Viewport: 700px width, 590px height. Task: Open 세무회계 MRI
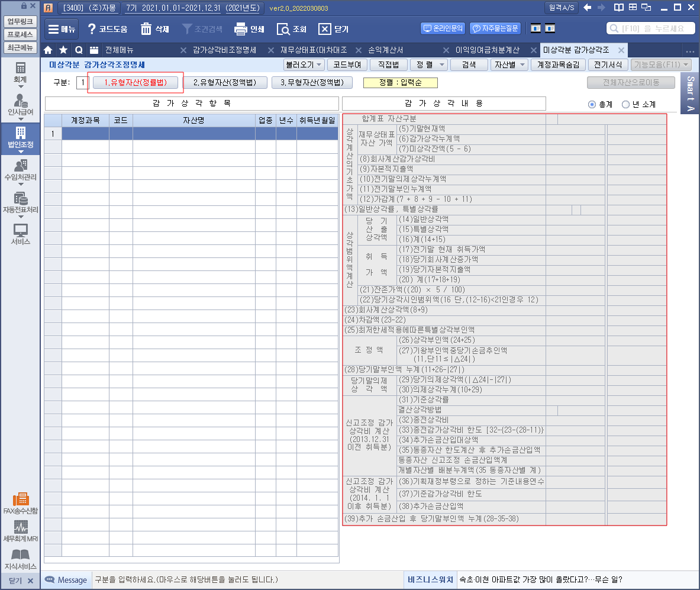20,531
